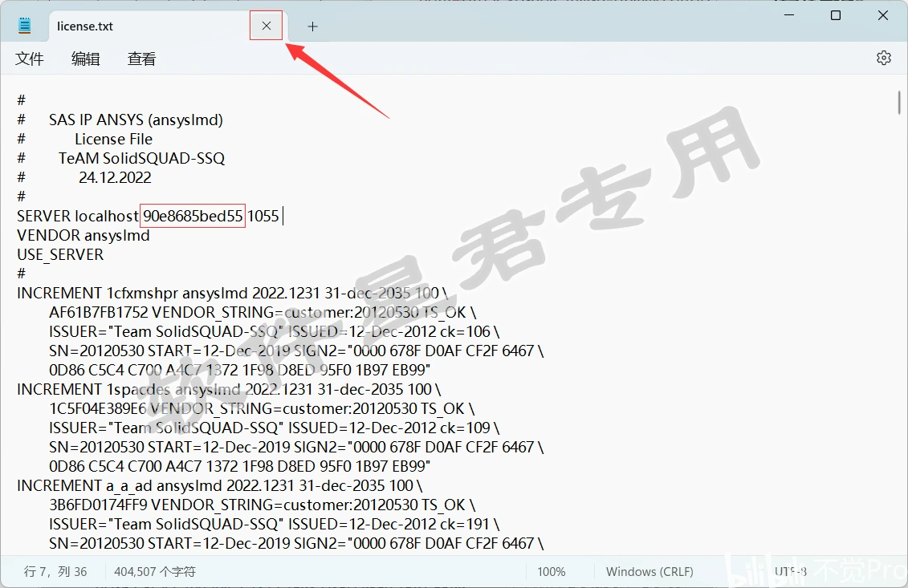Click Windows (CRLF) line ending indicator
Viewport: 908px width, 588px height.
pyautogui.click(x=649, y=572)
